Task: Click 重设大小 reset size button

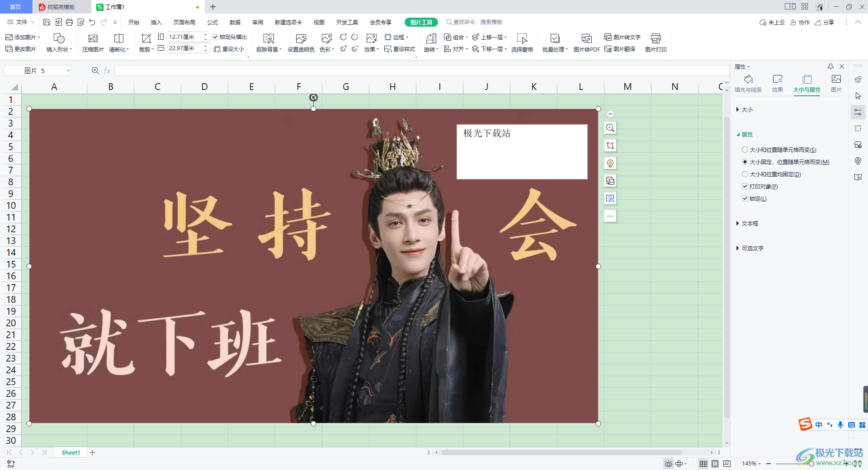Action: 229,49
